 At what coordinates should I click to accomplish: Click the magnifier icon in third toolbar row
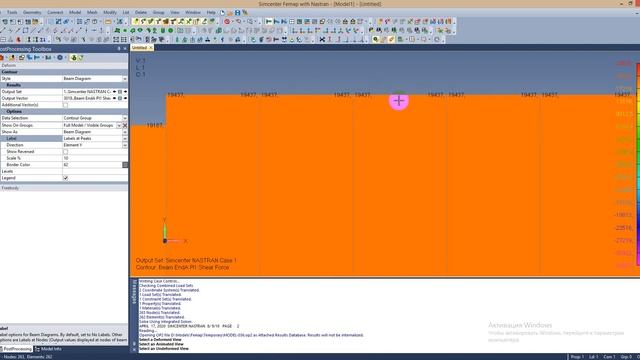[376, 39]
